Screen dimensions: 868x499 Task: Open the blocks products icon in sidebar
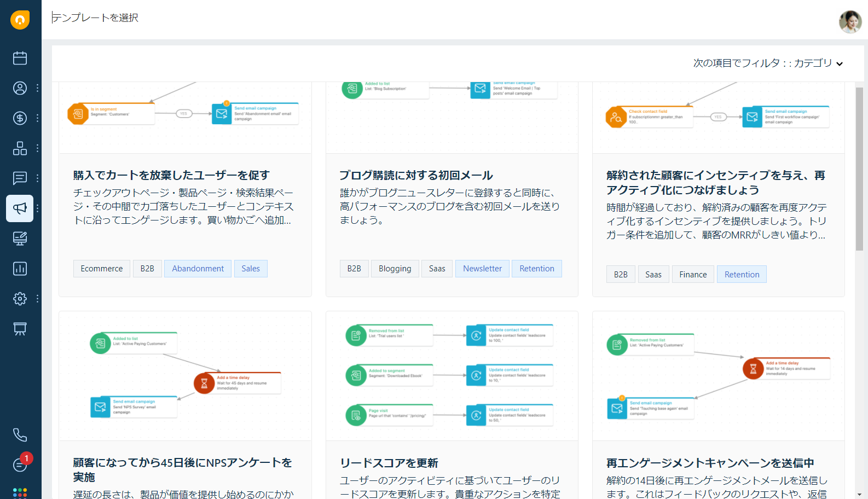coord(20,148)
